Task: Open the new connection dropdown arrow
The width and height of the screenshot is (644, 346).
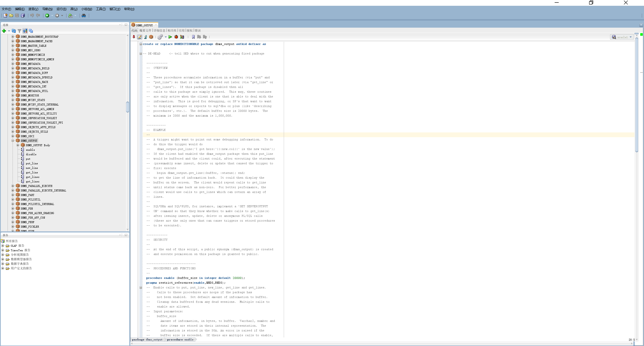Action: point(9,31)
